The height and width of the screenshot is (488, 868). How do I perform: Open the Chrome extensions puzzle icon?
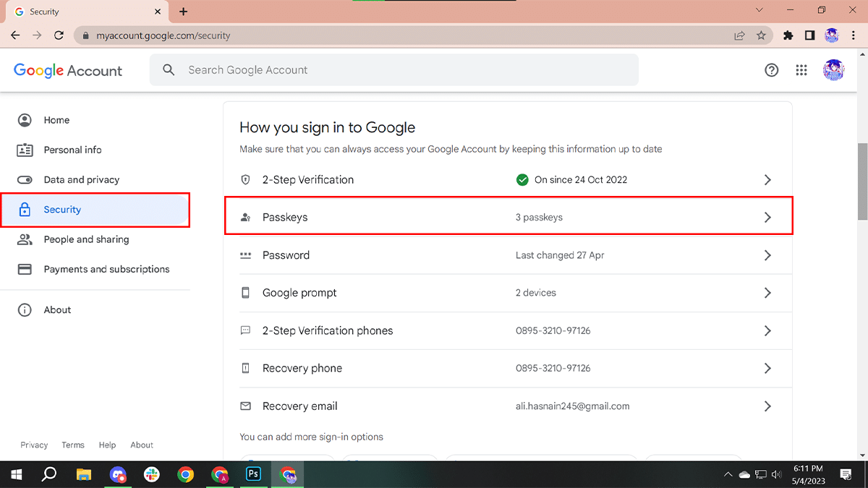coord(788,35)
